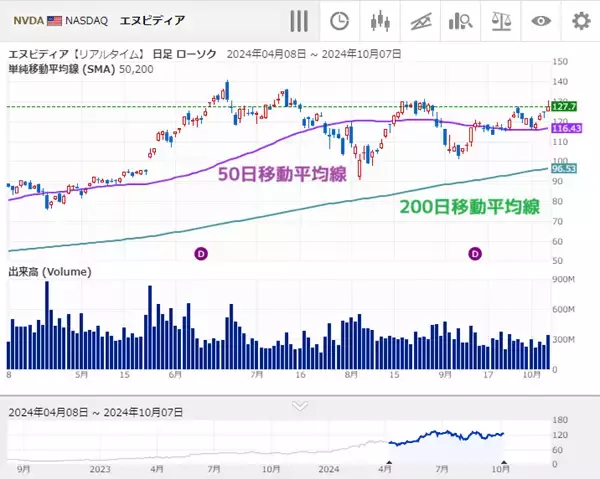Click the 127.7 current price label
The height and width of the screenshot is (479, 600).
pyautogui.click(x=564, y=106)
